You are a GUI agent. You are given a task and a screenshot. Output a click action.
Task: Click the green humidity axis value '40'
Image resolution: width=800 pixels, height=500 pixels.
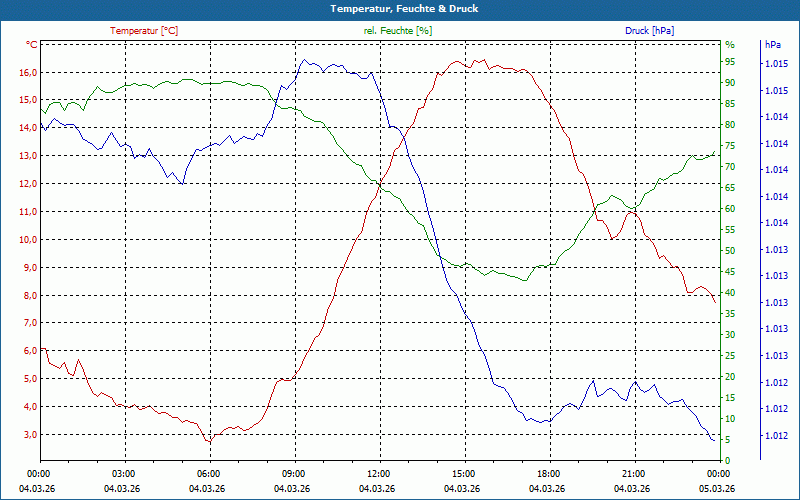[730, 293]
